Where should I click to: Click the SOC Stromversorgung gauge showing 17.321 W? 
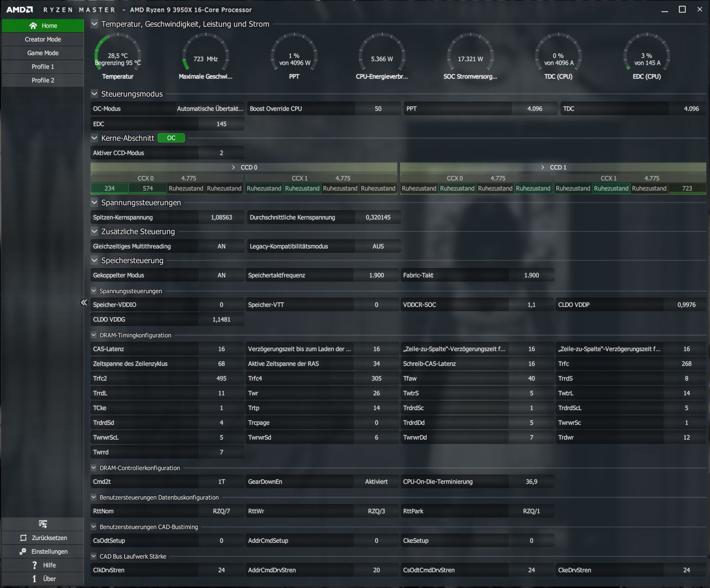pyautogui.click(x=470, y=56)
